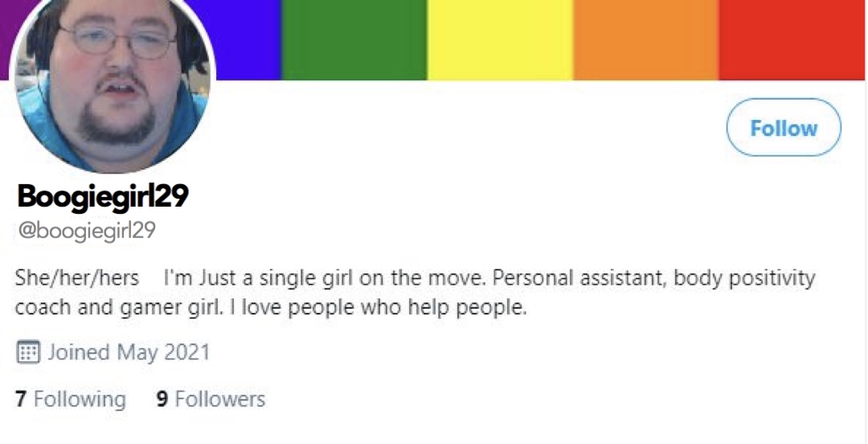Click the calendar icon beside Joined date

point(27,352)
